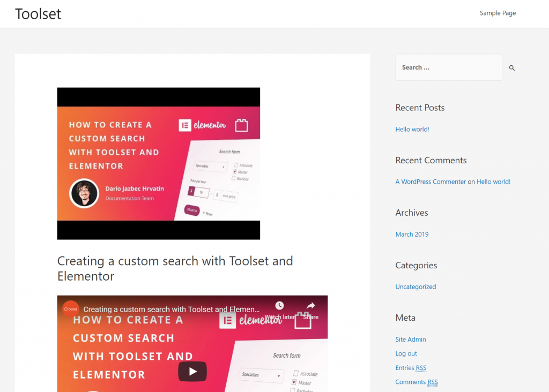Open Site Admin link
The image size is (549, 392).
[410, 339]
